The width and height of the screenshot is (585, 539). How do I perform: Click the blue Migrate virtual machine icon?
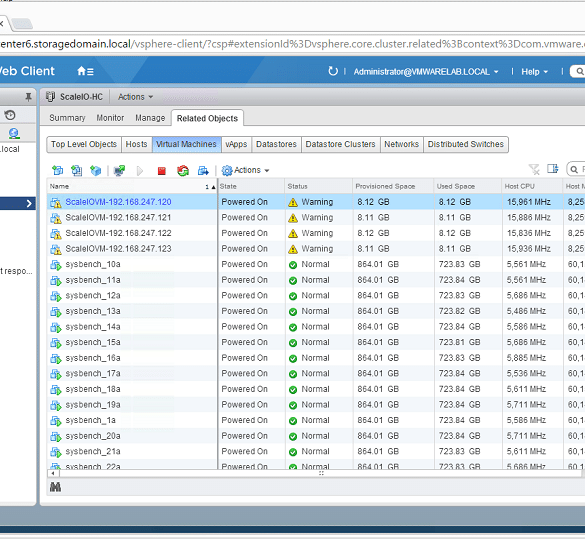pos(203,171)
